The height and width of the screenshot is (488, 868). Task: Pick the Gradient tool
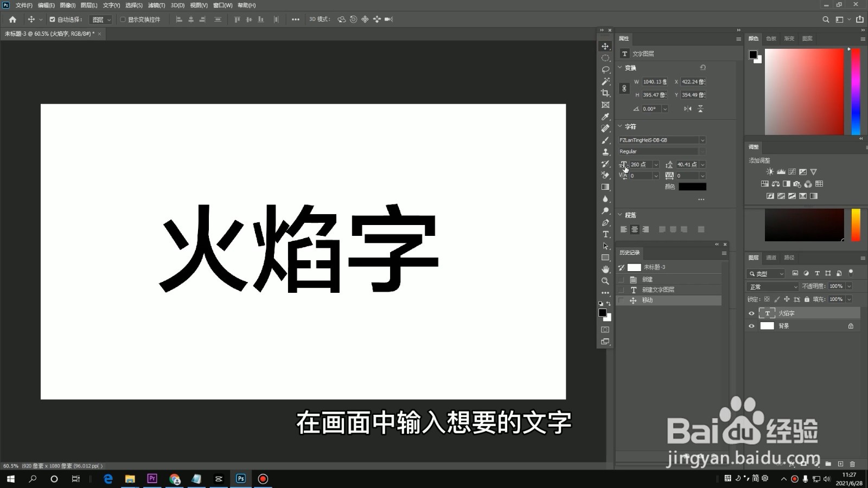click(x=605, y=187)
